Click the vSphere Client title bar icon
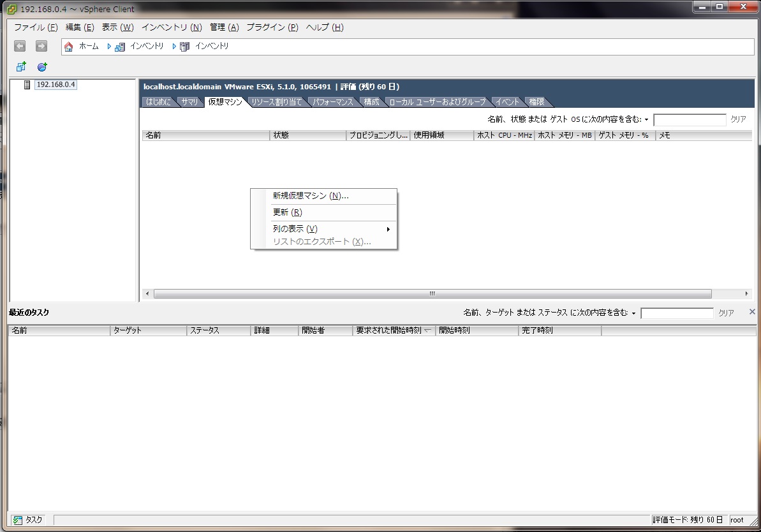Viewport: 761px width, 532px height. click(12, 9)
